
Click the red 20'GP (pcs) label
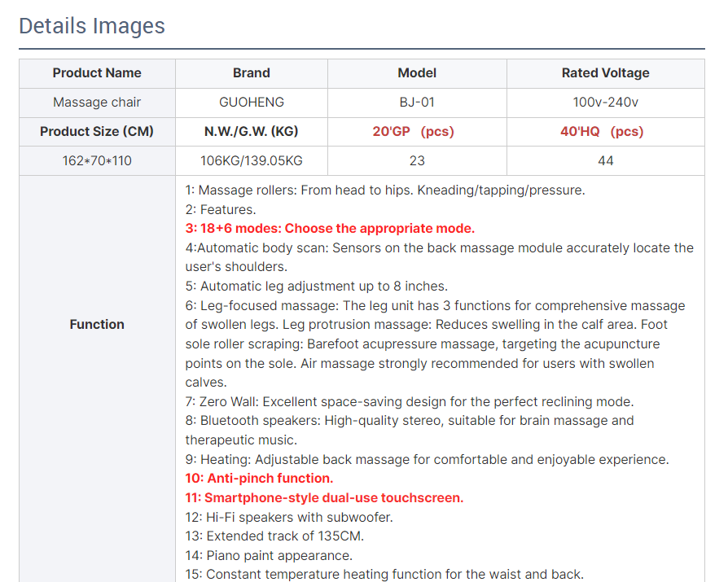[413, 132]
